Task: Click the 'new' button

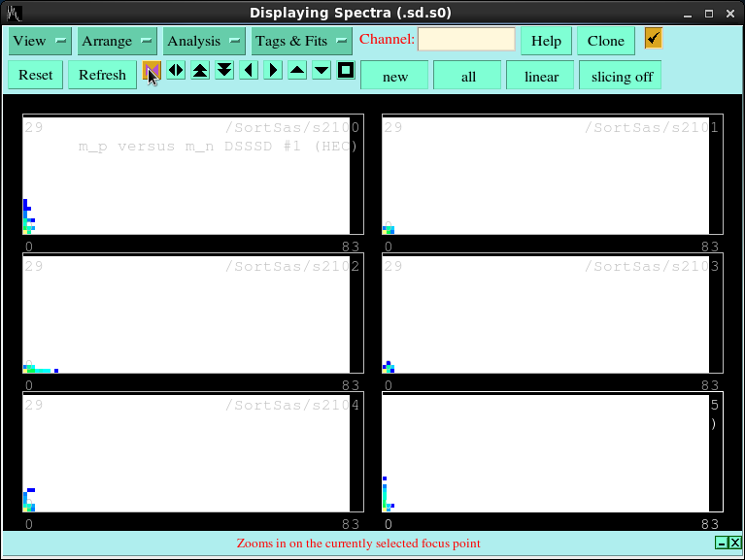Action: [x=394, y=76]
